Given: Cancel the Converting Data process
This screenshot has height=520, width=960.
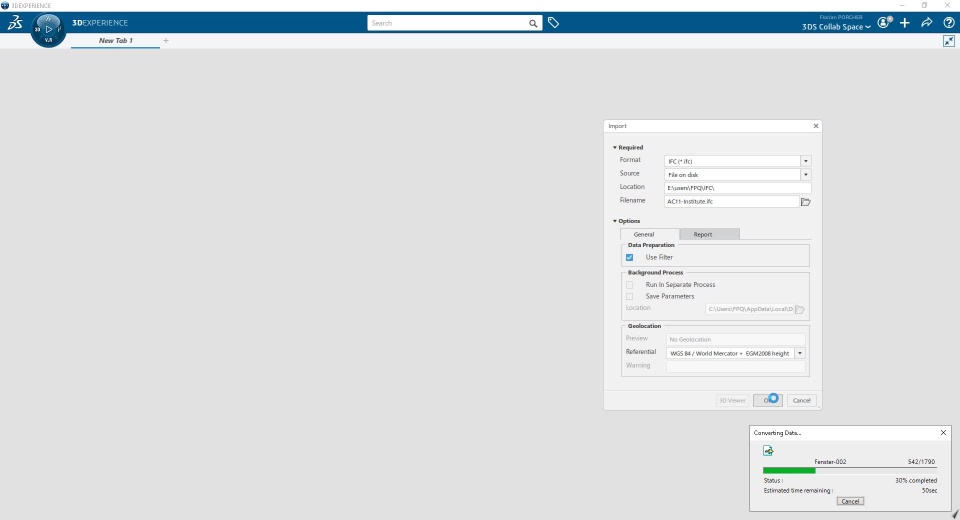Looking at the screenshot, I should coord(850,501).
